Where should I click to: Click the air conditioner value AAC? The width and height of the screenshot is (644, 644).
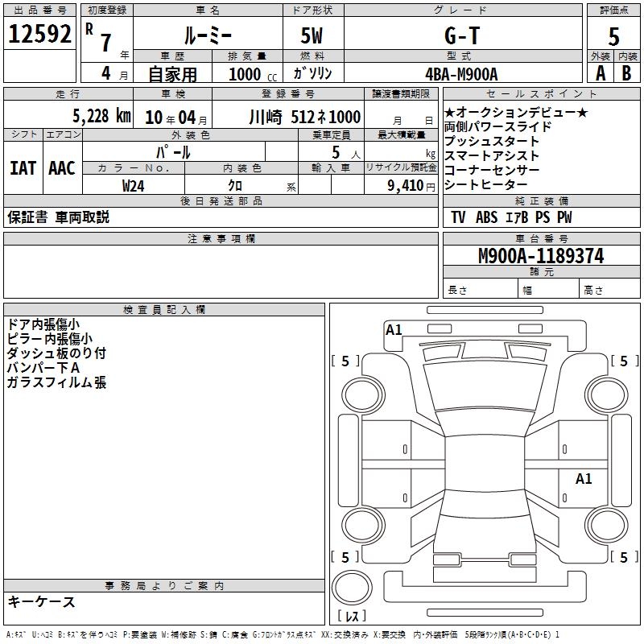(62, 168)
